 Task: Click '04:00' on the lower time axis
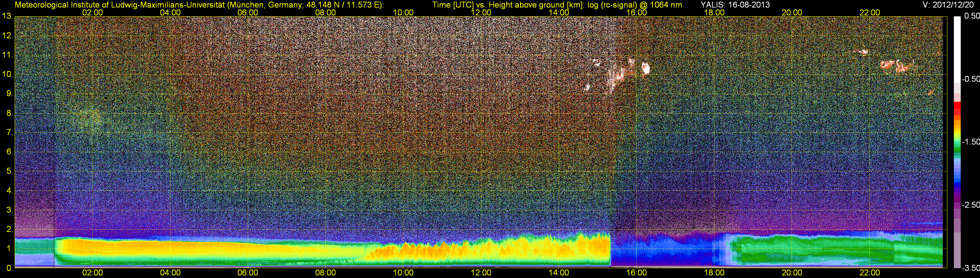pyautogui.click(x=170, y=273)
